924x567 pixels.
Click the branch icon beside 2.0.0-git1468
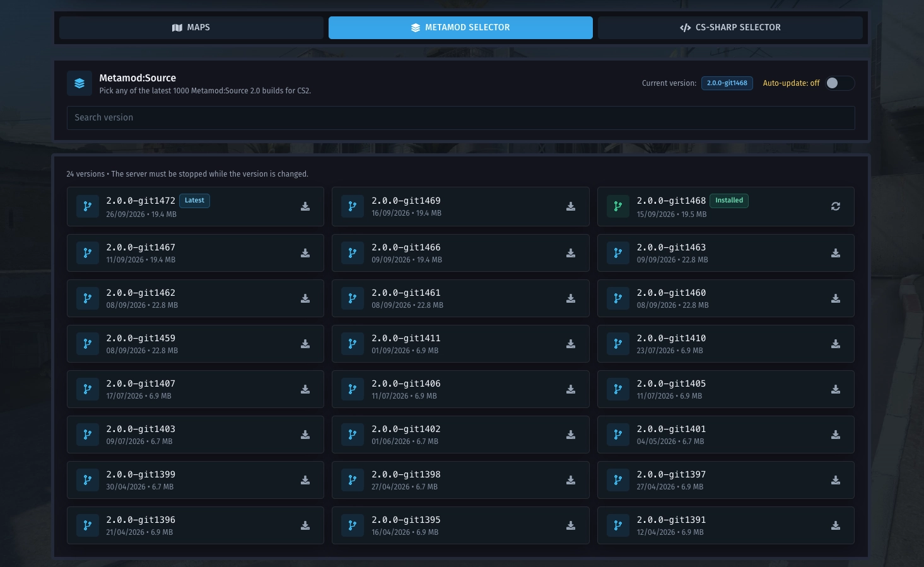point(618,206)
